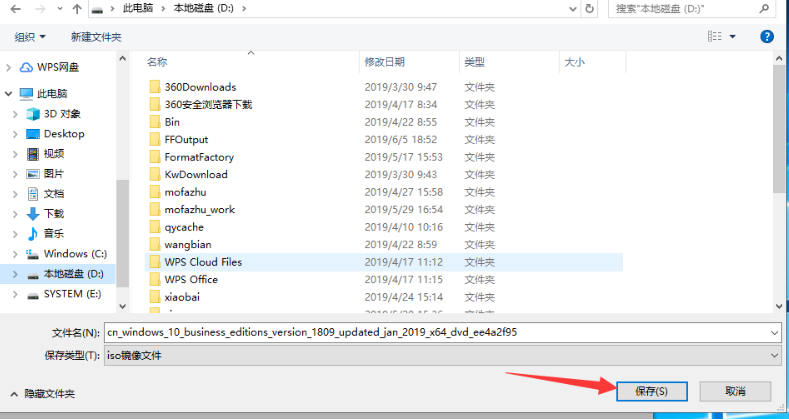Open the 360Downloads folder icon
789x420 pixels.
(x=155, y=87)
